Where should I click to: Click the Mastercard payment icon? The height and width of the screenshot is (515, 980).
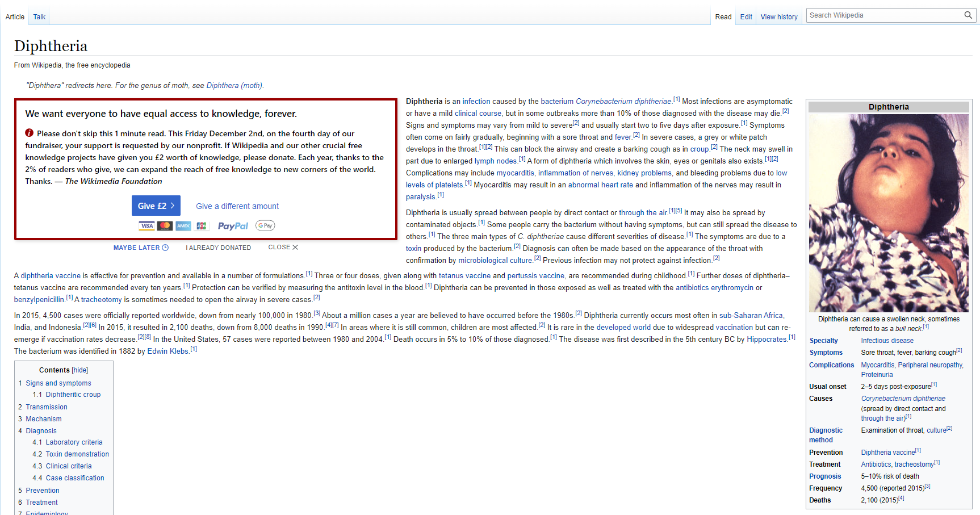[165, 226]
